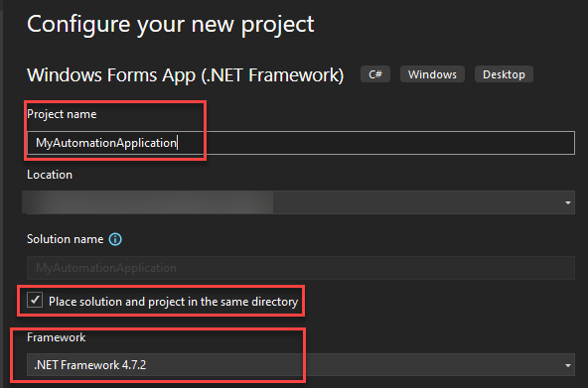The width and height of the screenshot is (588, 388).
Task: Toggle the same directory checkbox box
Action: coord(35,300)
